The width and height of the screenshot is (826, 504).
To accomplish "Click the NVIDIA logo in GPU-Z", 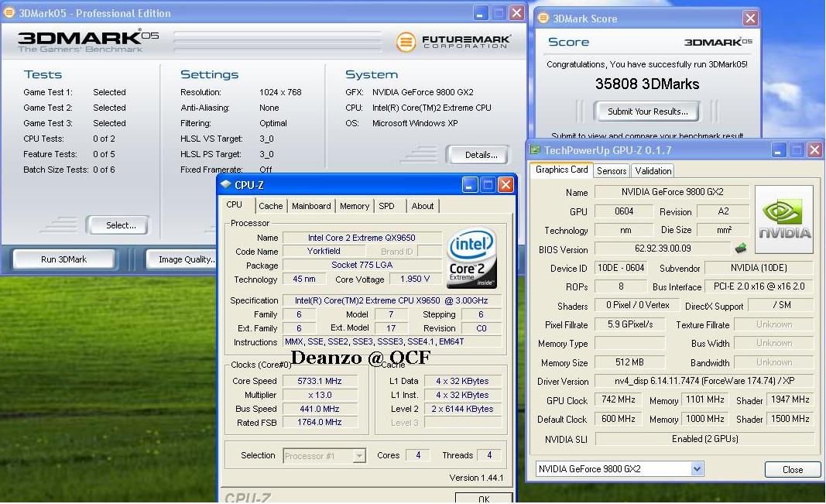I will pos(784,219).
